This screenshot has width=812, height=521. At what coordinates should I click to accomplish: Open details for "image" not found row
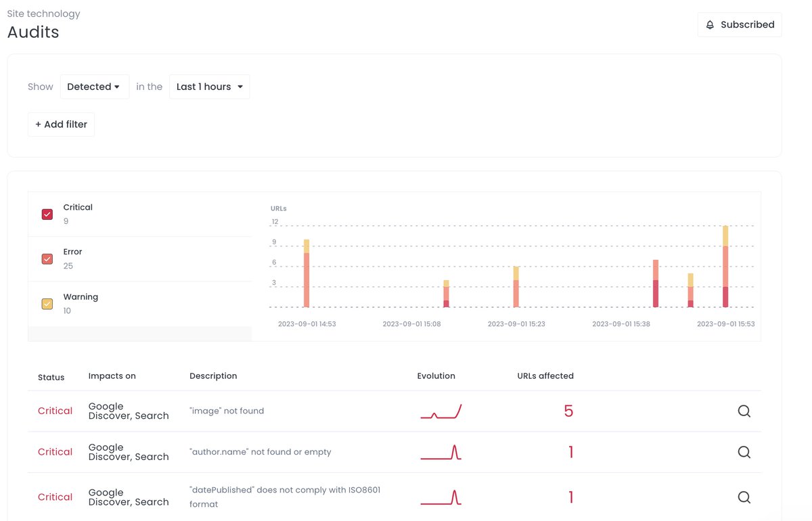click(x=744, y=411)
